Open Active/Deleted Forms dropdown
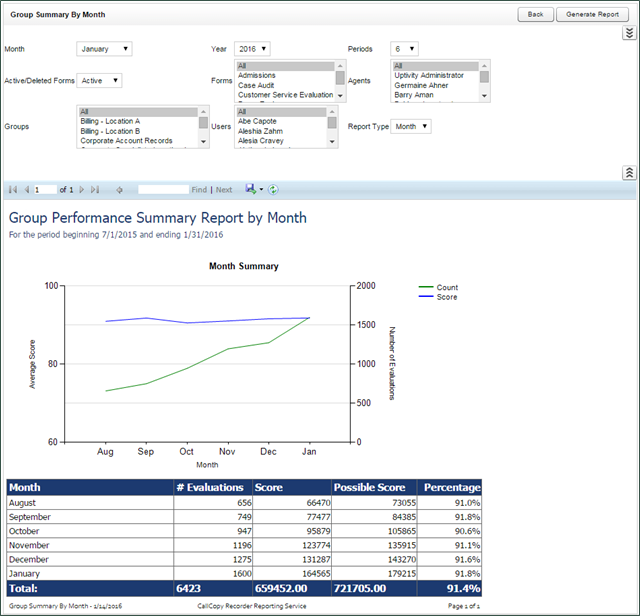Viewport: 640px width, 616px height. 100,81
